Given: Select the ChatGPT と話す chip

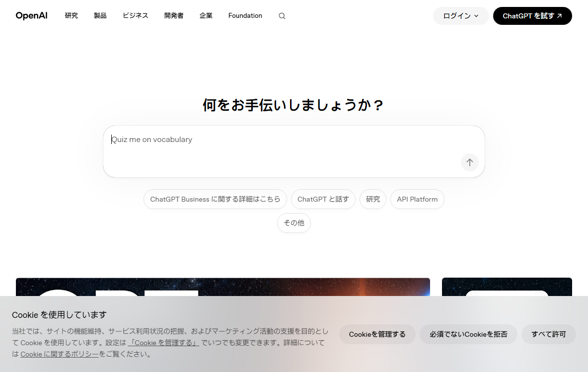Looking at the screenshot, I should pyautogui.click(x=323, y=199).
